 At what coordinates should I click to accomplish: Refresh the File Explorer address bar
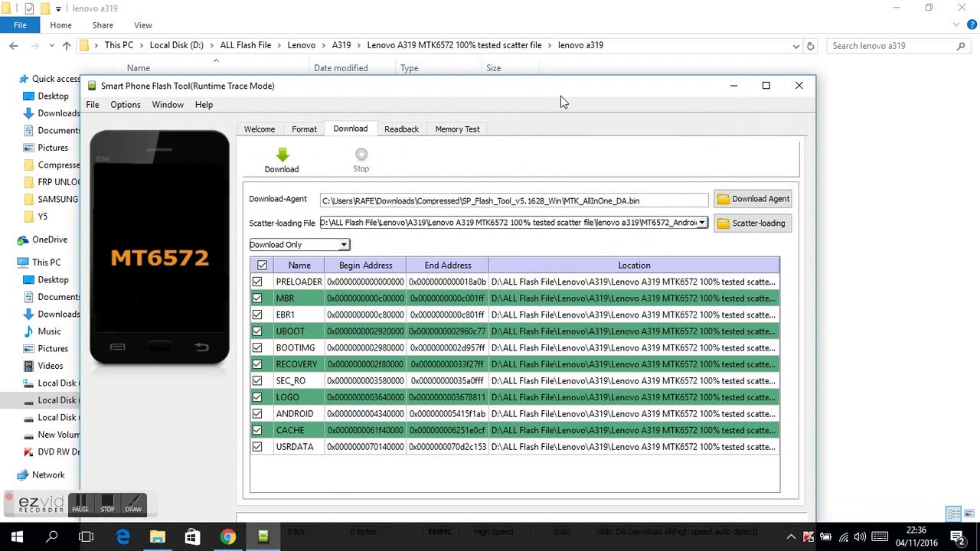(811, 46)
